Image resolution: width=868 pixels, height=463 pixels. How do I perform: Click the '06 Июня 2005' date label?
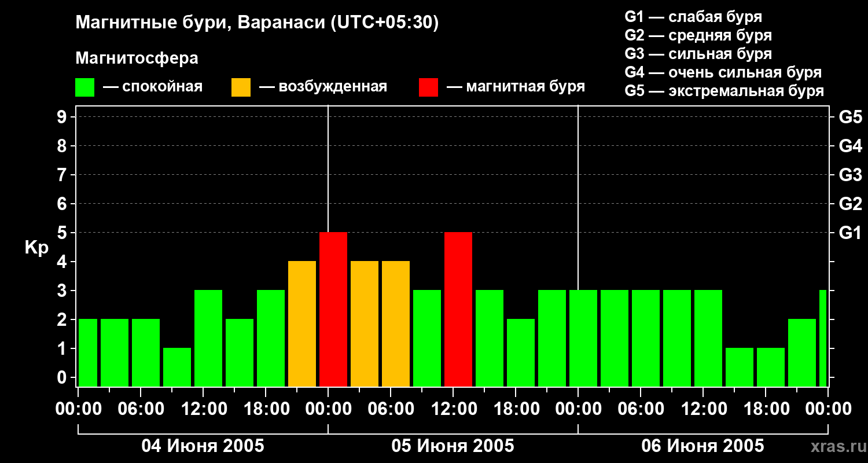703,446
